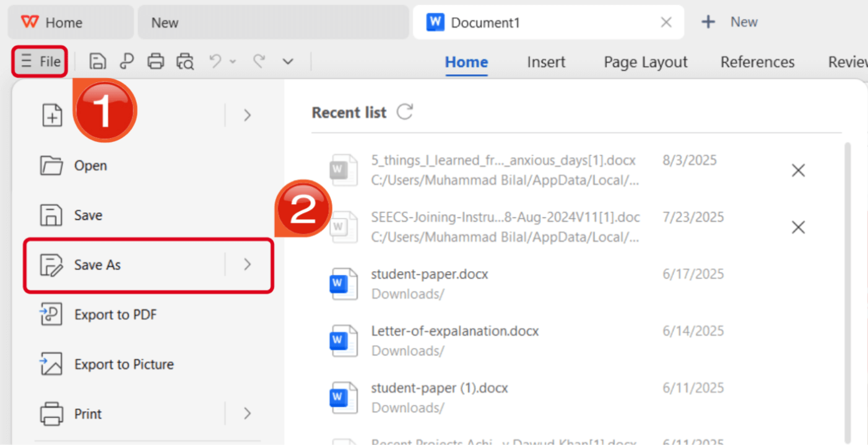Close the Document1 tab
The height and width of the screenshot is (445, 868).
[666, 22]
